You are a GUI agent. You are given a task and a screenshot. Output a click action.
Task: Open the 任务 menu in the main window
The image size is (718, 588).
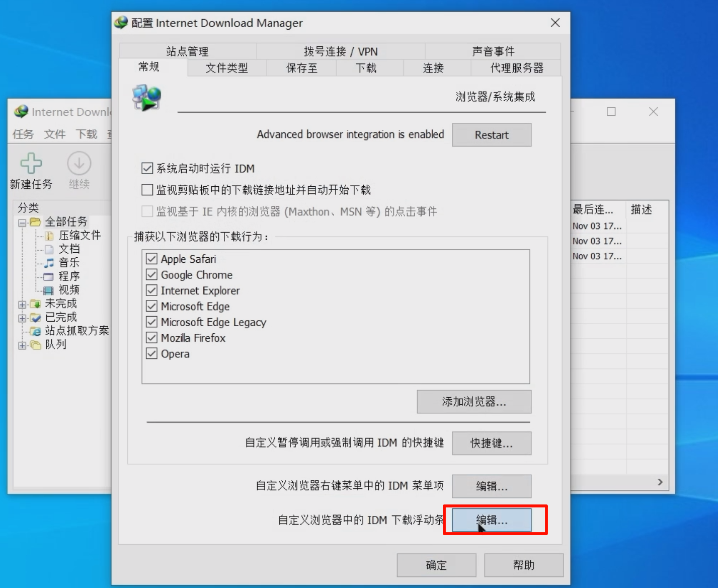[23, 134]
